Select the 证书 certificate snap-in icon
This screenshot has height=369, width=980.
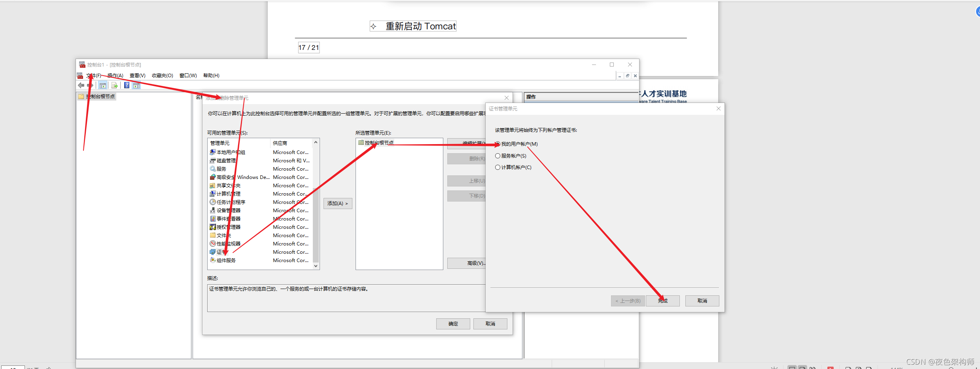coord(213,252)
